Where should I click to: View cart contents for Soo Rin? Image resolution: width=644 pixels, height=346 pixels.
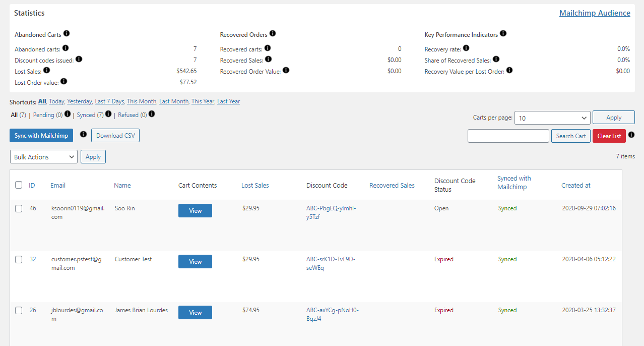click(x=195, y=211)
